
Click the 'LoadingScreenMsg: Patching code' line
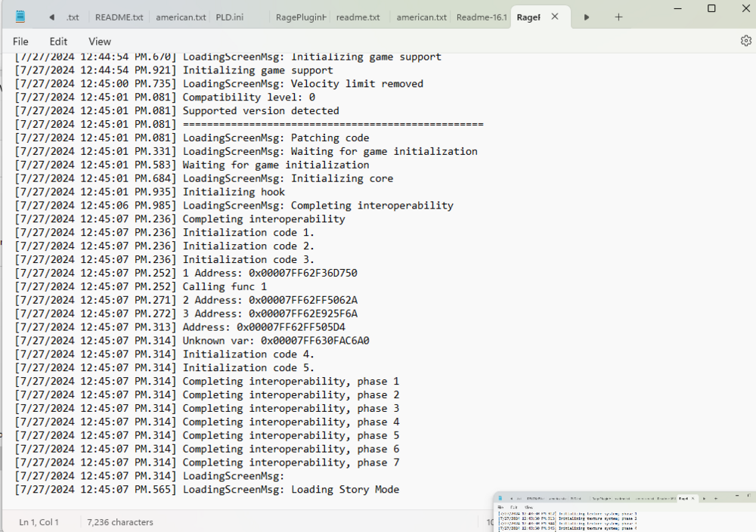tap(191, 138)
